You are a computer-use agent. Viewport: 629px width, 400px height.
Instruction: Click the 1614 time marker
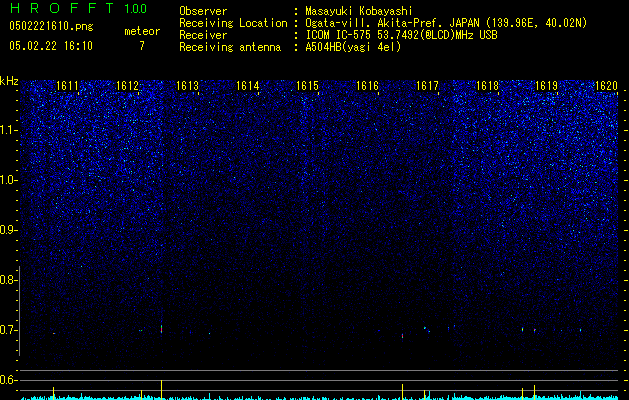coord(248,86)
